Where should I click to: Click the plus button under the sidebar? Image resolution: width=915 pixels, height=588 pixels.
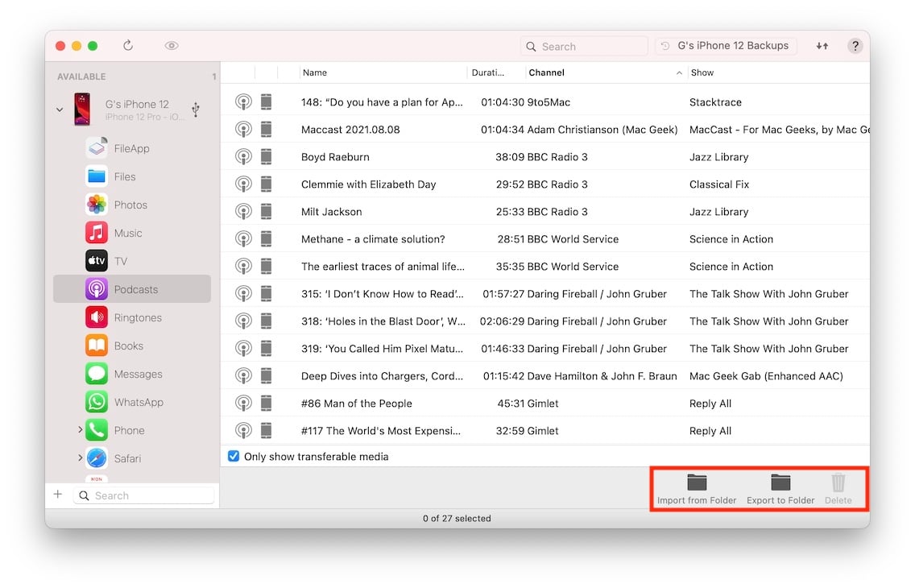coord(58,495)
